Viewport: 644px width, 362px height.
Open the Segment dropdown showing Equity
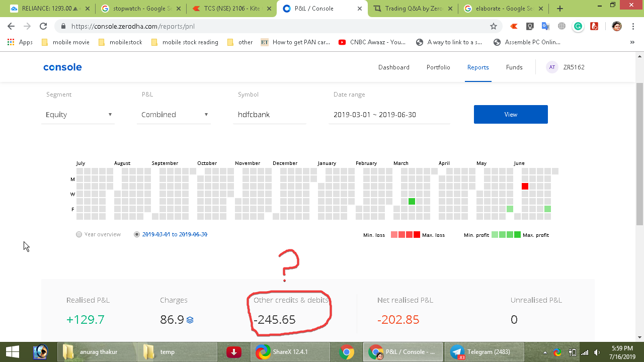pos(78,114)
